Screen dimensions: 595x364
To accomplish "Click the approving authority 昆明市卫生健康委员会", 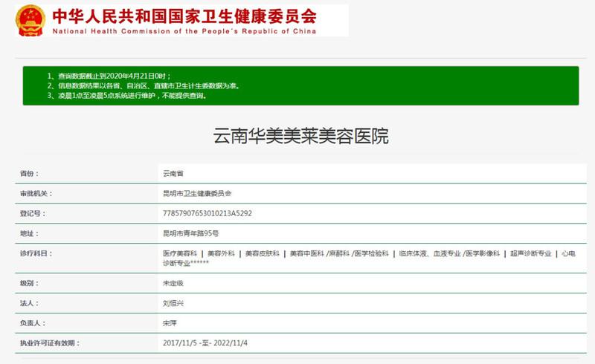I will (x=197, y=193).
